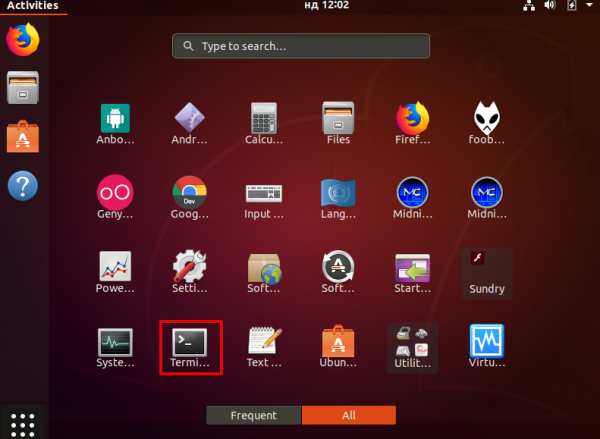Open Firefox from the dock
The height and width of the screenshot is (439, 600).
pos(23,39)
